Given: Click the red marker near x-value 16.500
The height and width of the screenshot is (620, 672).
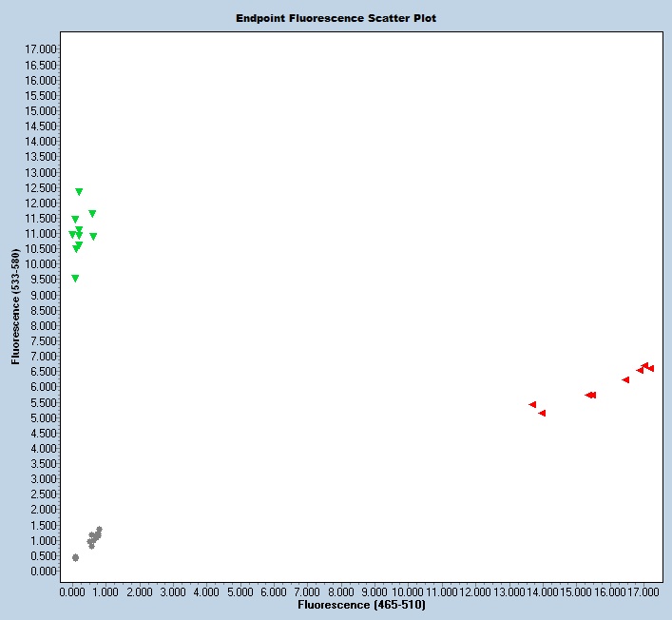Looking at the screenshot, I should (625, 380).
